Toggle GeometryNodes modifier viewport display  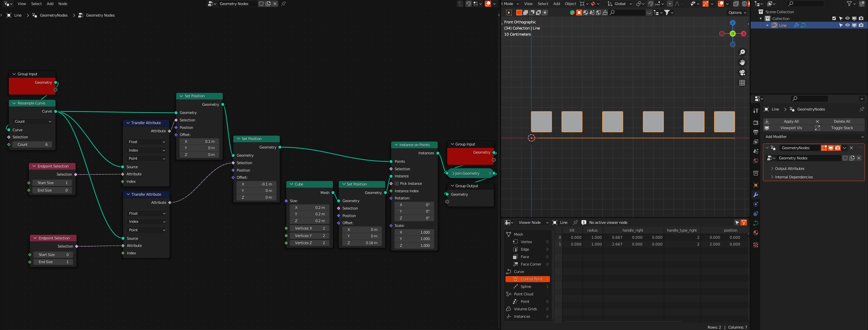(831, 148)
